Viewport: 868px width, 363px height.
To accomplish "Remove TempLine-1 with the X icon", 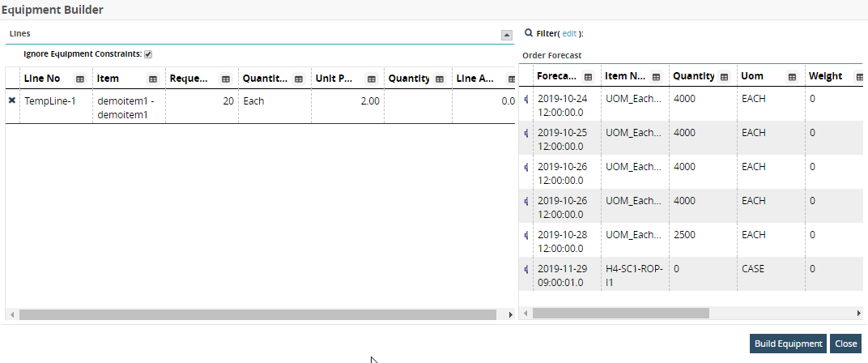I will point(12,100).
